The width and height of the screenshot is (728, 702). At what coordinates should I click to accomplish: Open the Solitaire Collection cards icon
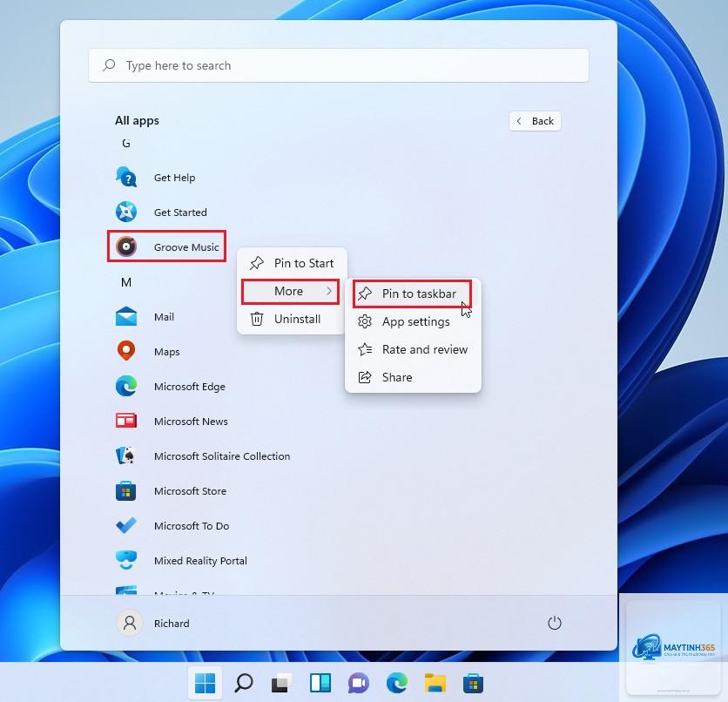pos(125,456)
